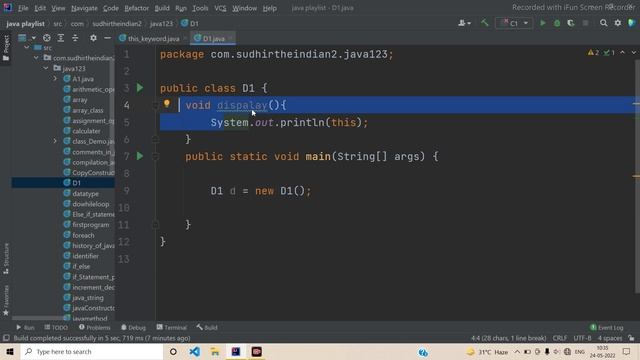This screenshot has height=360, width=640.
Task: Open the File menu
Action: tap(23, 8)
